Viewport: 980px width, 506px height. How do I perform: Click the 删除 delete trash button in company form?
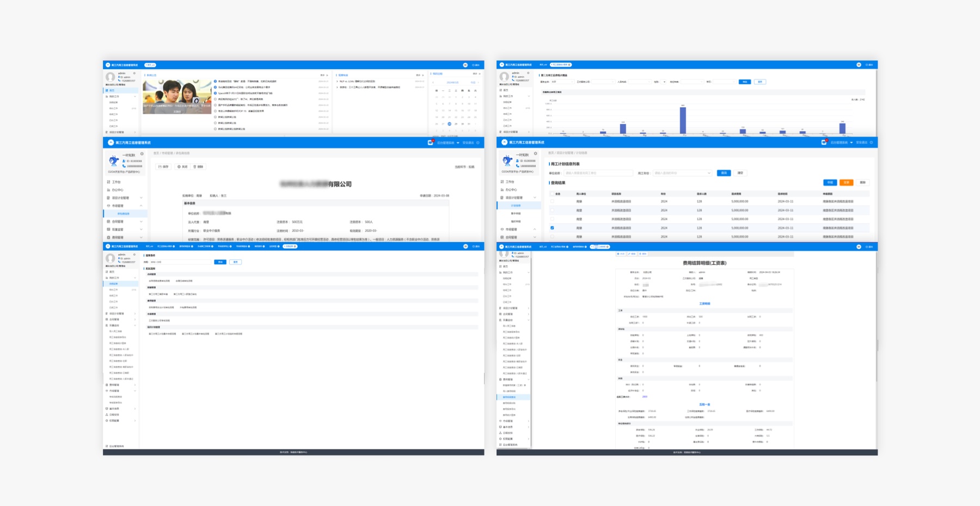(x=198, y=166)
